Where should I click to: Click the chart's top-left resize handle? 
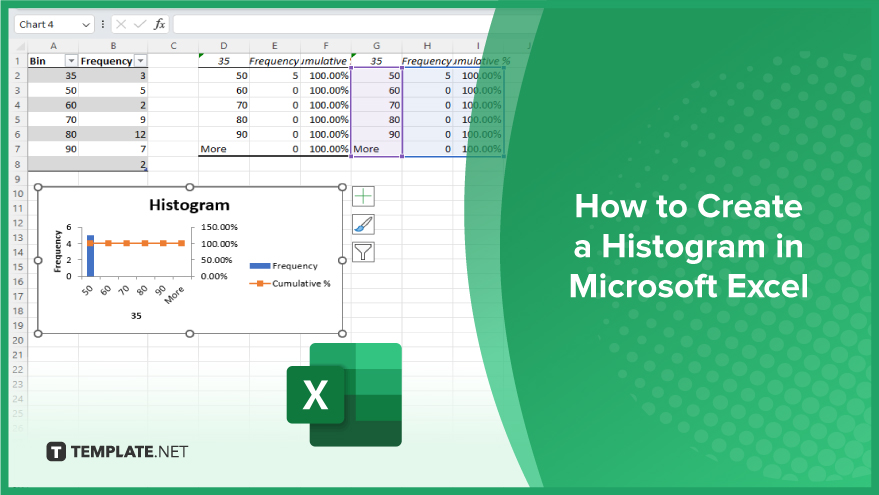coord(38,187)
